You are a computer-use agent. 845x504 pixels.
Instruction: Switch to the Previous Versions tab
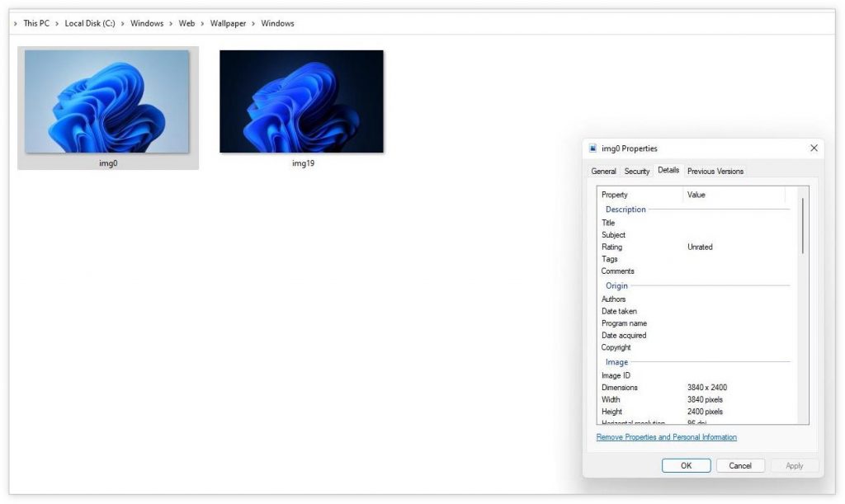point(714,171)
